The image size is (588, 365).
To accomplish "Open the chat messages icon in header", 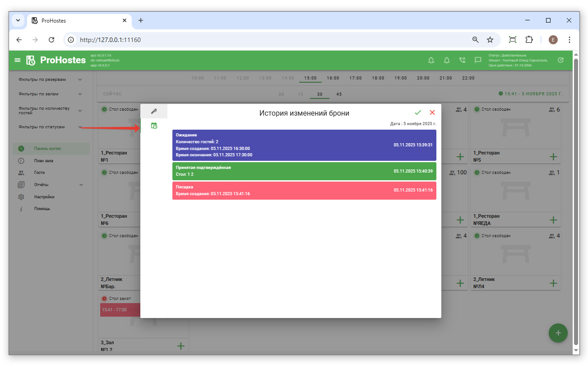I will 478,60.
